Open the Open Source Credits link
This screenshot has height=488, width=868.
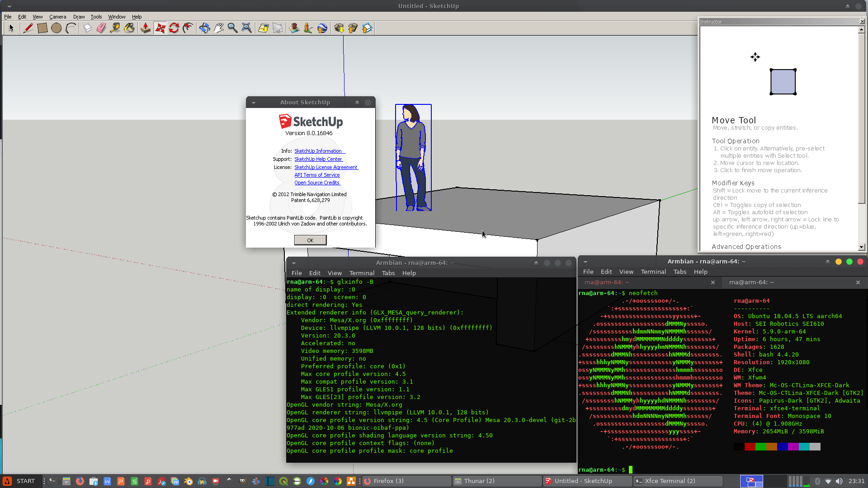click(317, 183)
